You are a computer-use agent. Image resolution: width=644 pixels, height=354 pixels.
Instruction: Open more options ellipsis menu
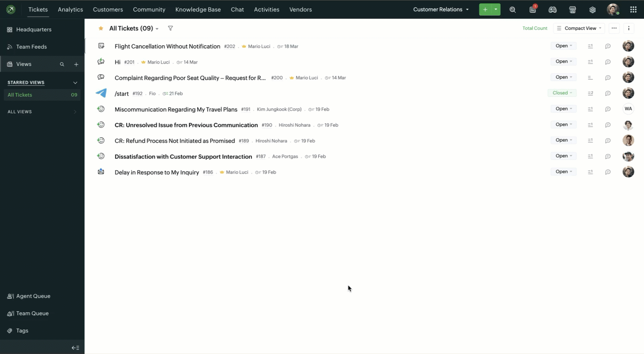coord(614,28)
